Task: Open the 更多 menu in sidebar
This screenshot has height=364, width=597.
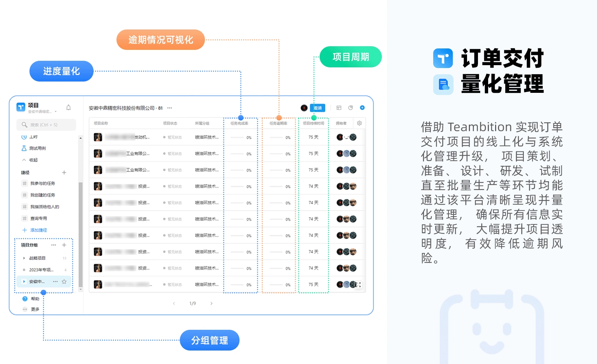Action: pyautogui.click(x=31, y=309)
